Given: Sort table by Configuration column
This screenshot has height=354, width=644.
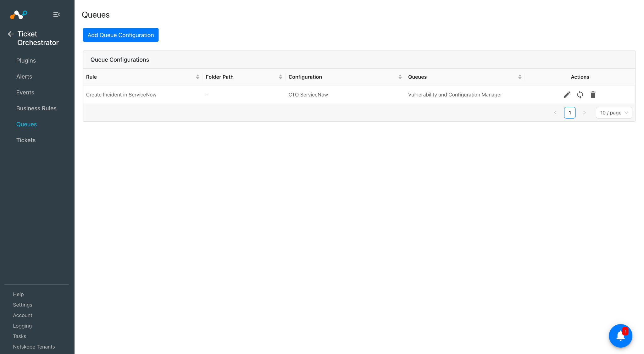Looking at the screenshot, I should coord(400,77).
